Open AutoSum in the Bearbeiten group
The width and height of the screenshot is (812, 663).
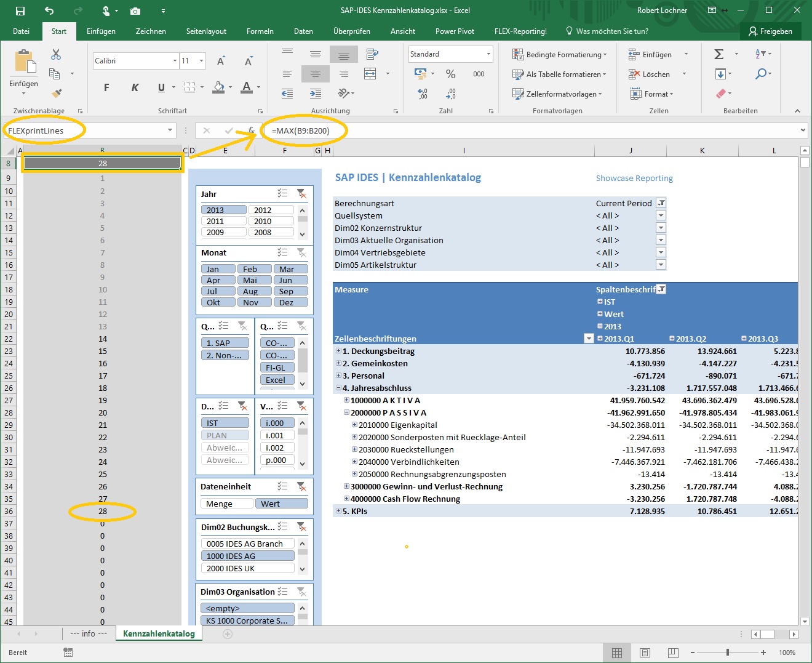coord(718,54)
